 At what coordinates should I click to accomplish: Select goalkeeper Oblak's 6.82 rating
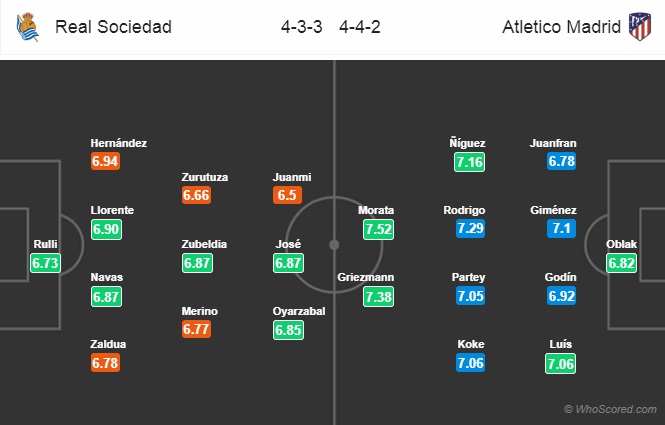pyautogui.click(x=620, y=263)
